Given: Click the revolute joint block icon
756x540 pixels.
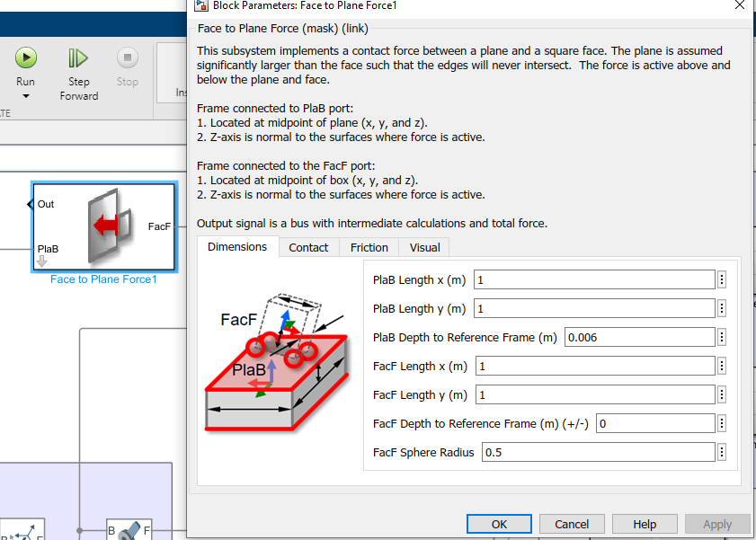Looking at the screenshot, I should click(129, 530).
